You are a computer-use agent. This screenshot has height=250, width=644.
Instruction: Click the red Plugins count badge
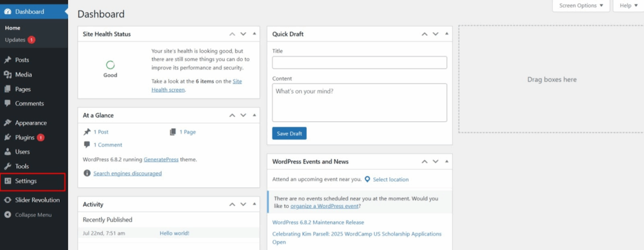pos(41,138)
